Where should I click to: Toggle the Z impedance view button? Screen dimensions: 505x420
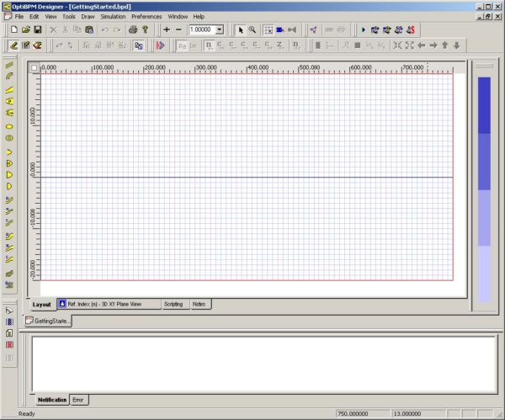(279, 45)
